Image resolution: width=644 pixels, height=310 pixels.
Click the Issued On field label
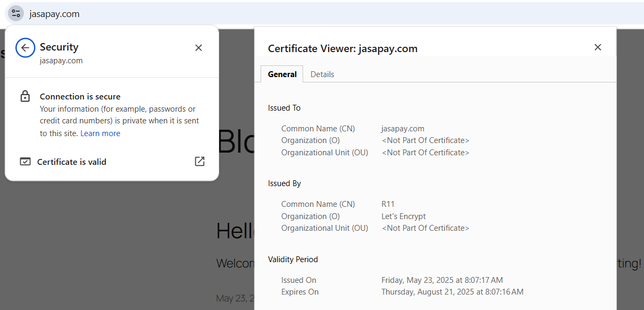[299, 280]
